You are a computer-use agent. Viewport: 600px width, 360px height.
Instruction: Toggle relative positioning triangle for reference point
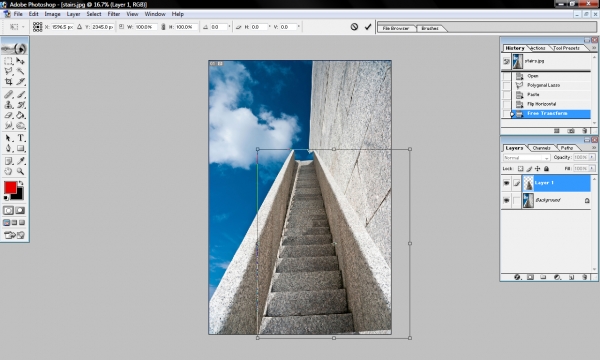(x=79, y=27)
